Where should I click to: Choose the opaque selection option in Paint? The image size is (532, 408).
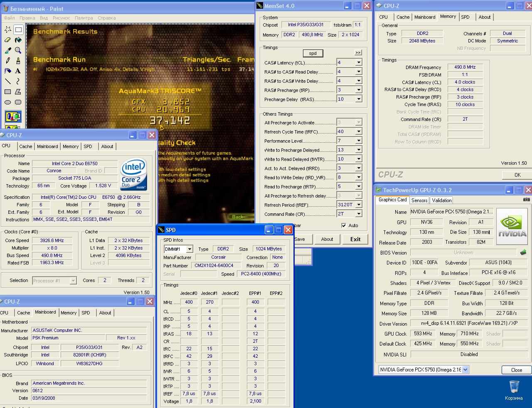(x=13, y=116)
